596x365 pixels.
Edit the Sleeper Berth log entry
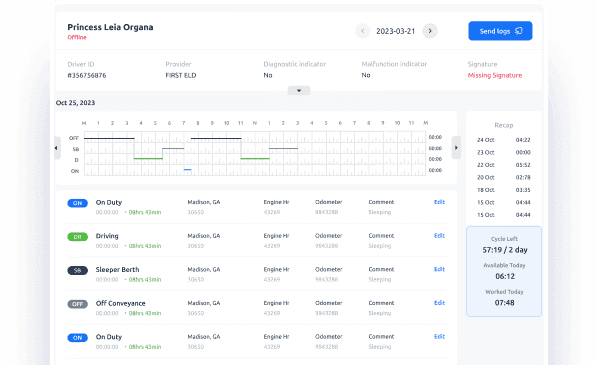(439, 269)
